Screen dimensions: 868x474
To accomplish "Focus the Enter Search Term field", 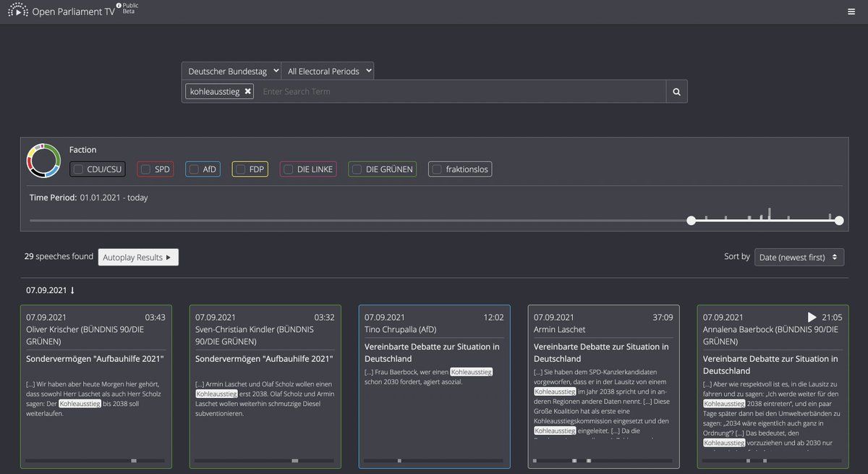I will (x=461, y=92).
